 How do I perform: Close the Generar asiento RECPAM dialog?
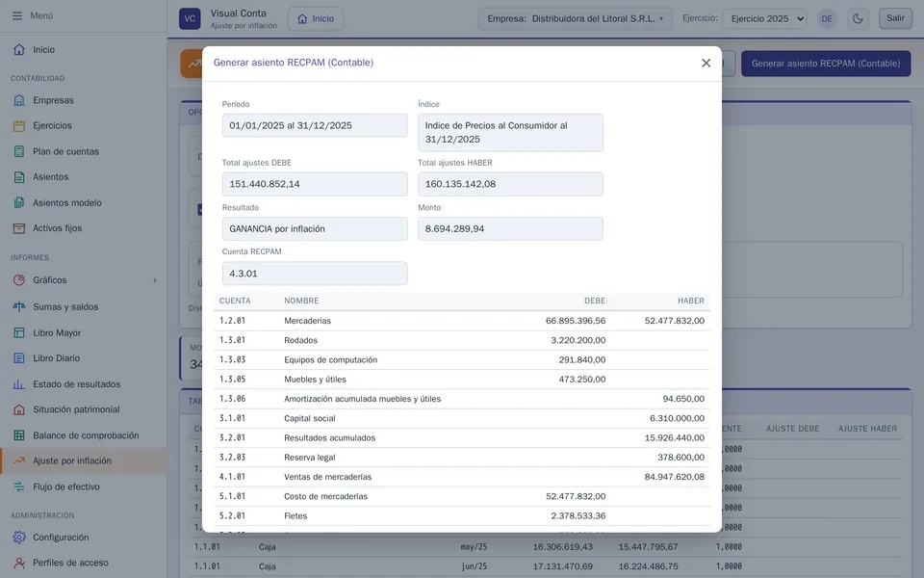(x=706, y=64)
